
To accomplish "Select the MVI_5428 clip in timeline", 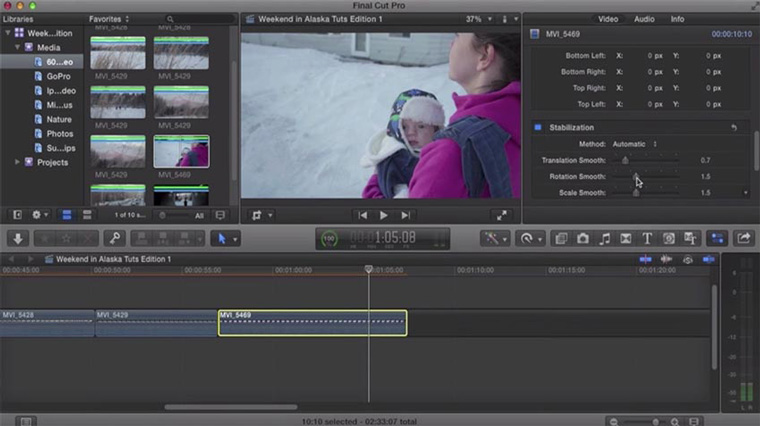I will pos(47,323).
